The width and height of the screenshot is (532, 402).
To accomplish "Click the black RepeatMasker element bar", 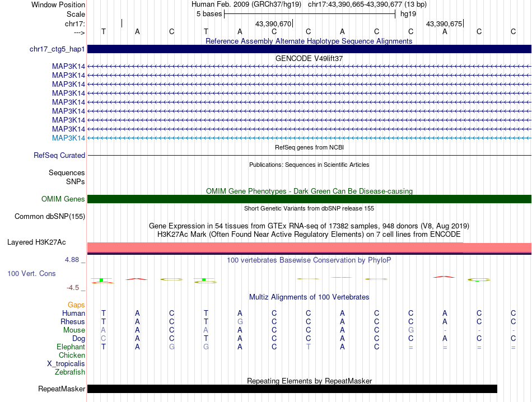I will pos(292,389).
